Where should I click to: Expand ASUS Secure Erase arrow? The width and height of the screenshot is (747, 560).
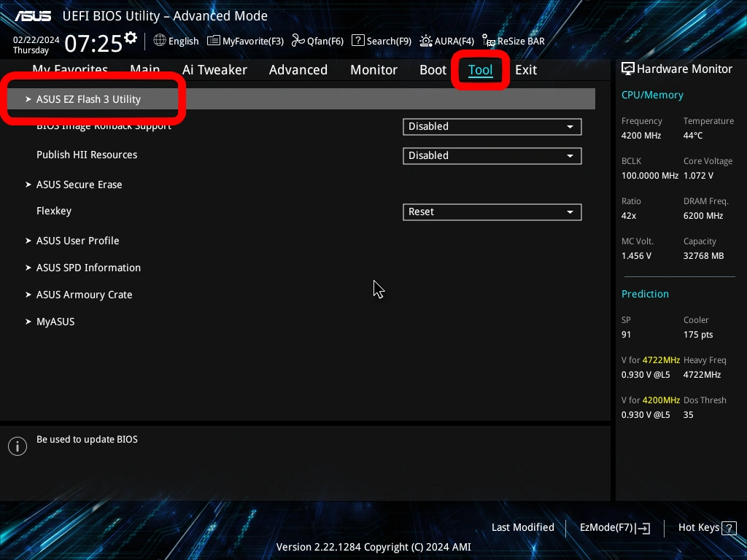pyautogui.click(x=28, y=184)
